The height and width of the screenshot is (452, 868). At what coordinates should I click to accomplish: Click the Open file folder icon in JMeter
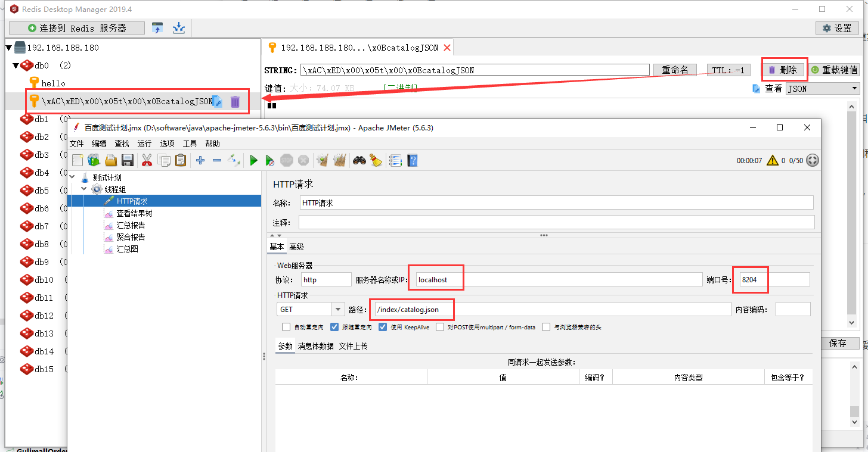point(110,160)
